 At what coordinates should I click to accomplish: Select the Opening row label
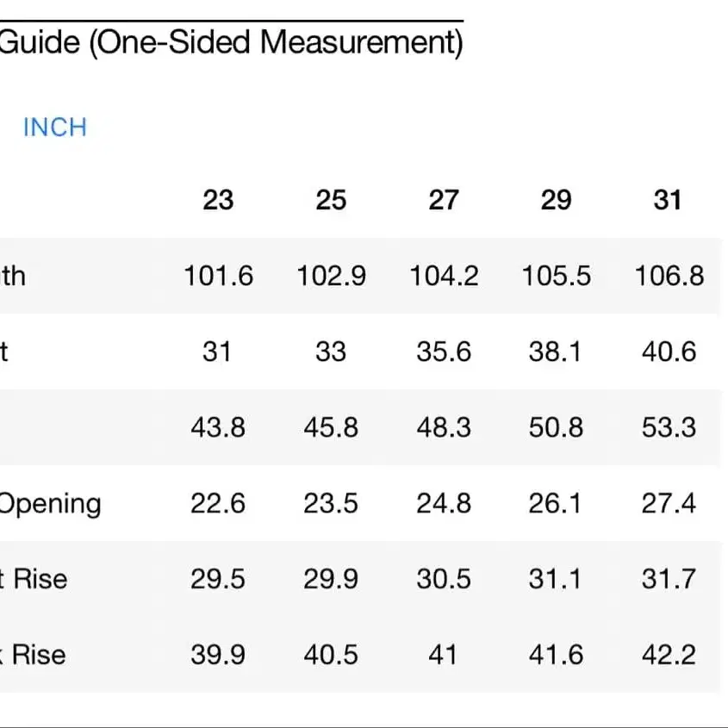[50, 503]
